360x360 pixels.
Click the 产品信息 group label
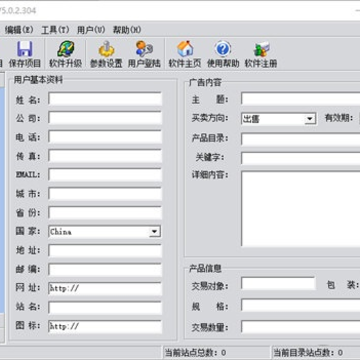[205, 268]
